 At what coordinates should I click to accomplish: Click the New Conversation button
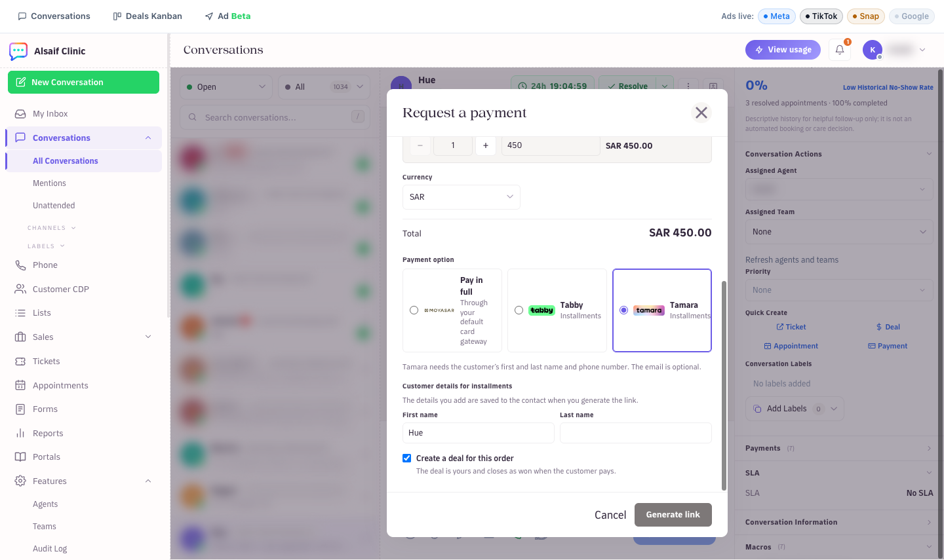pyautogui.click(x=83, y=83)
